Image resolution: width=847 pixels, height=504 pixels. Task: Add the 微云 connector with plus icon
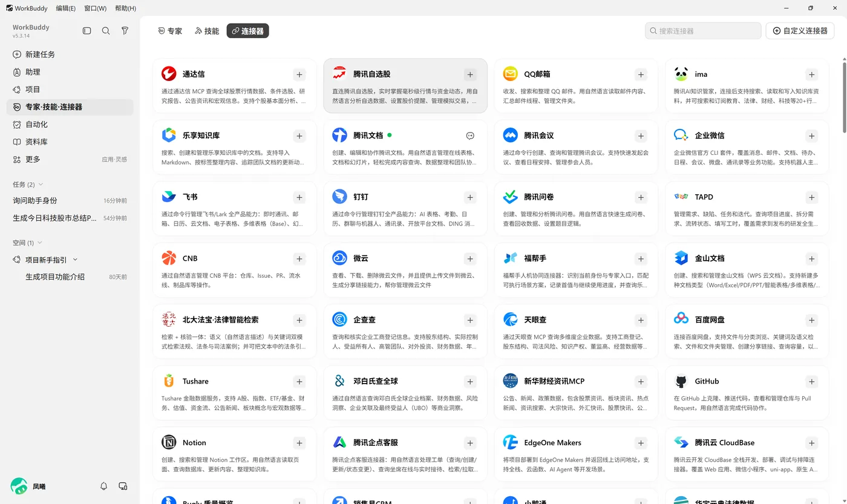tap(470, 259)
